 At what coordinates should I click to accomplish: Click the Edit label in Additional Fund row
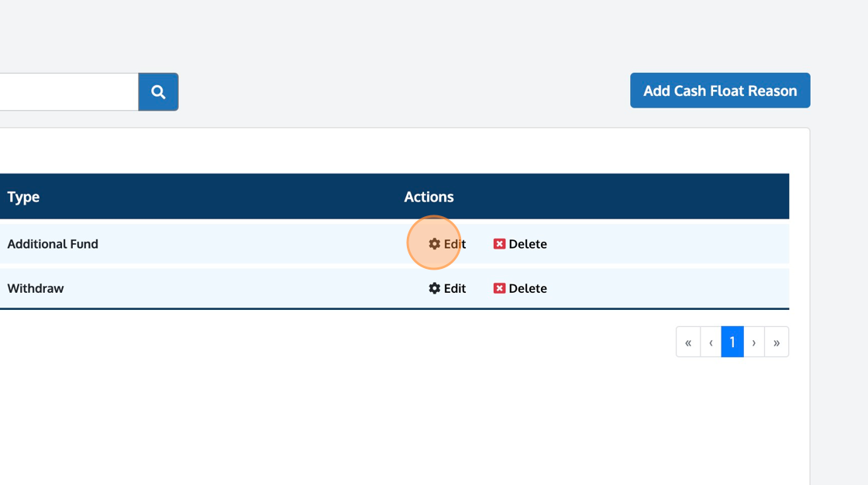tap(455, 244)
